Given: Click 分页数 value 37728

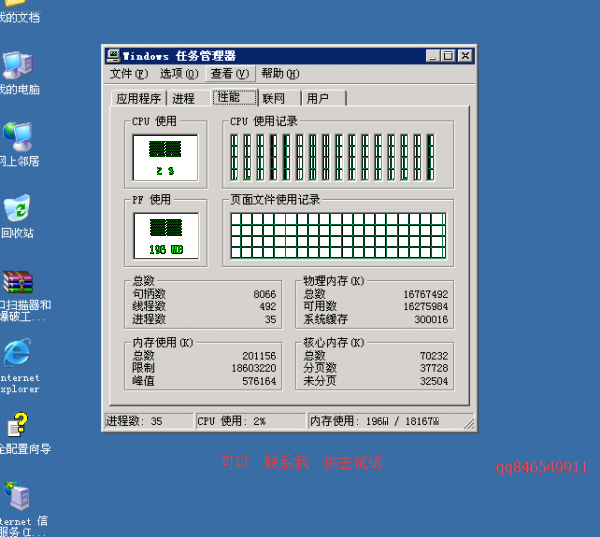Looking at the screenshot, I should [x=434, y=368].
